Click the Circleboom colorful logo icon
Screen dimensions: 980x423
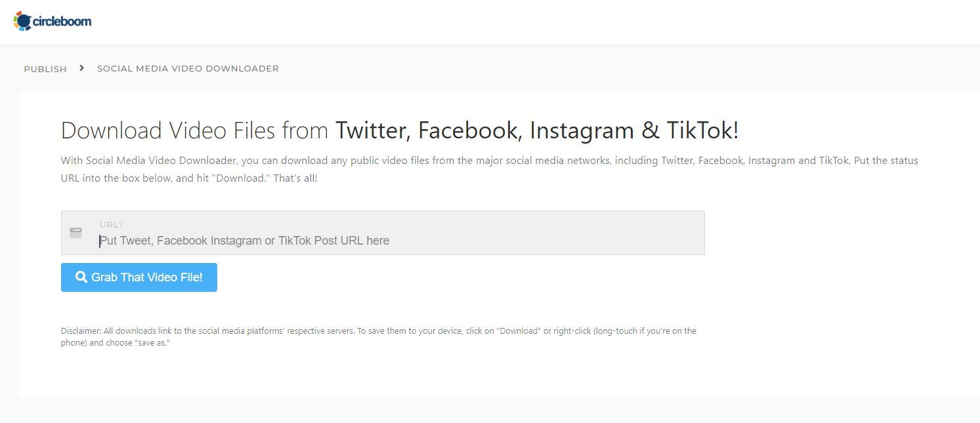[x=22, y=21]
